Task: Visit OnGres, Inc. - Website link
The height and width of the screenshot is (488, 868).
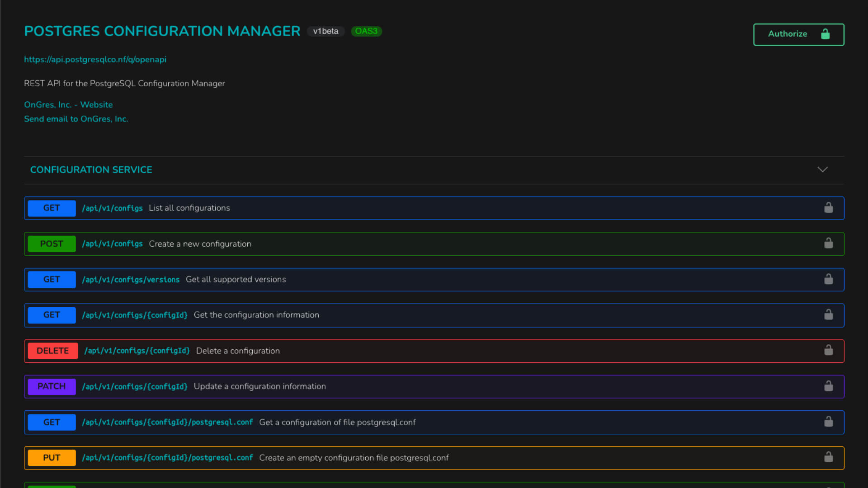Action: [68, 104]
